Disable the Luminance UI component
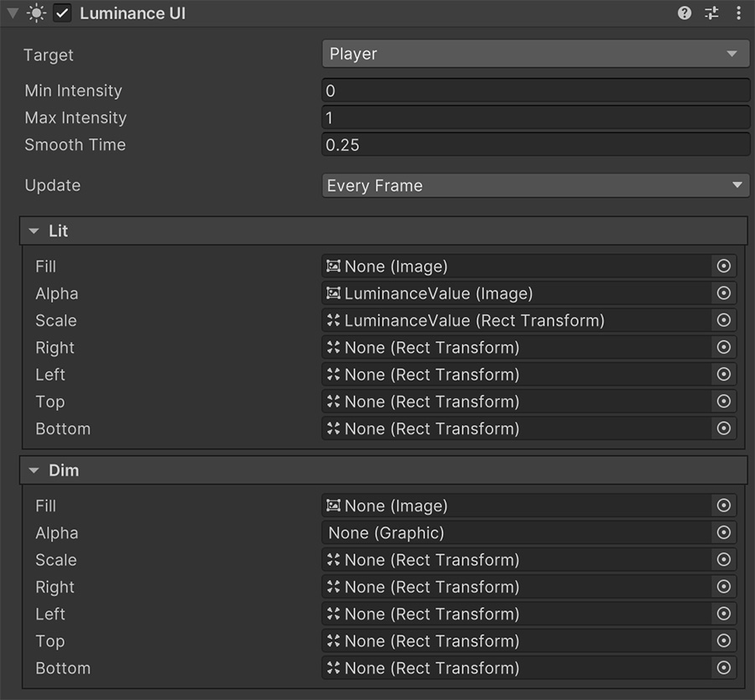The image size is (755, 700). 62,13
